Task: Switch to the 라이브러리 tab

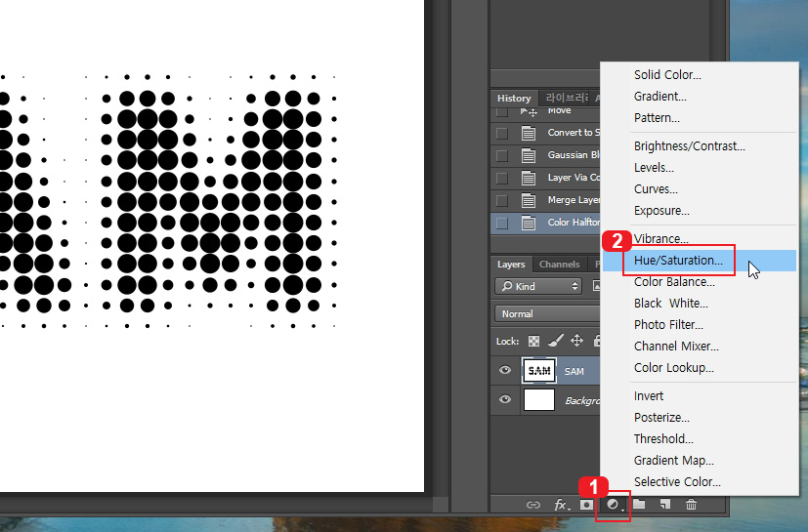Action: pyautogui.click(x=567, y=98)
